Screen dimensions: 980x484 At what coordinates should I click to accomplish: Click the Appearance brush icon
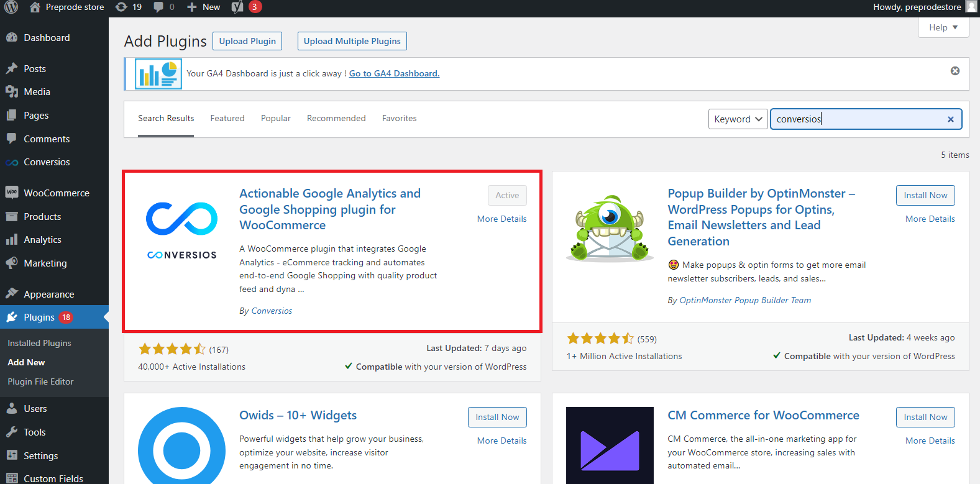[12, 294]
